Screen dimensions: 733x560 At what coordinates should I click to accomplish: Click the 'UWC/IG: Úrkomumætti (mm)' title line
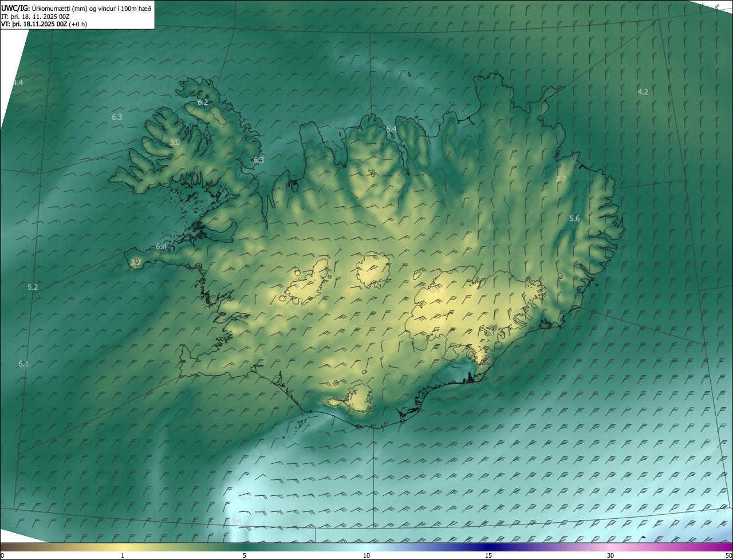pyautogui.click(x=76, y=8)
